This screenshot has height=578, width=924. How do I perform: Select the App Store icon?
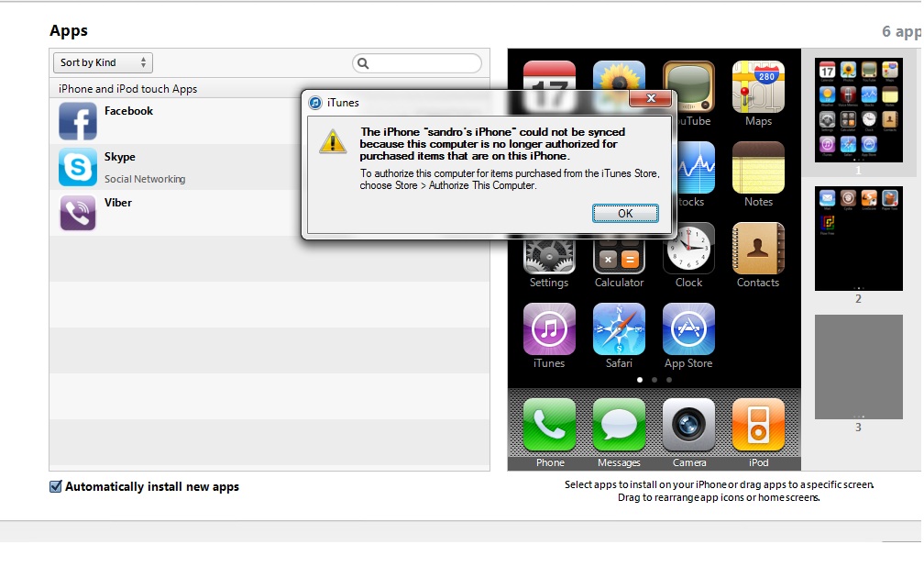(688, 329)
